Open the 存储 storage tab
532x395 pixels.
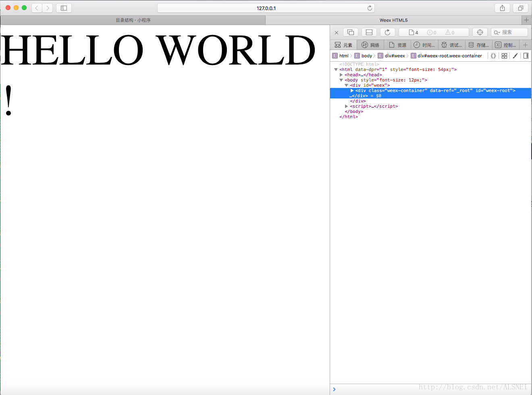pyautogui.click(x=479, y=45)
